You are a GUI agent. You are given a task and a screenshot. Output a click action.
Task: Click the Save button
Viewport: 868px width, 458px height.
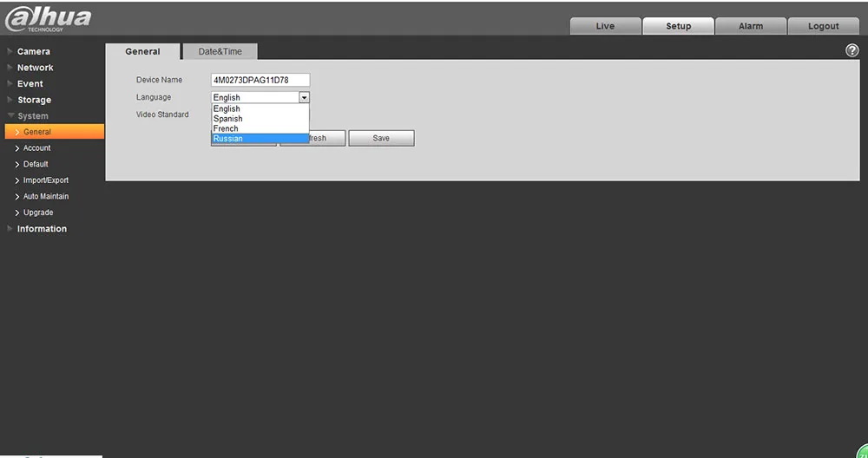[x=381, y=138]
